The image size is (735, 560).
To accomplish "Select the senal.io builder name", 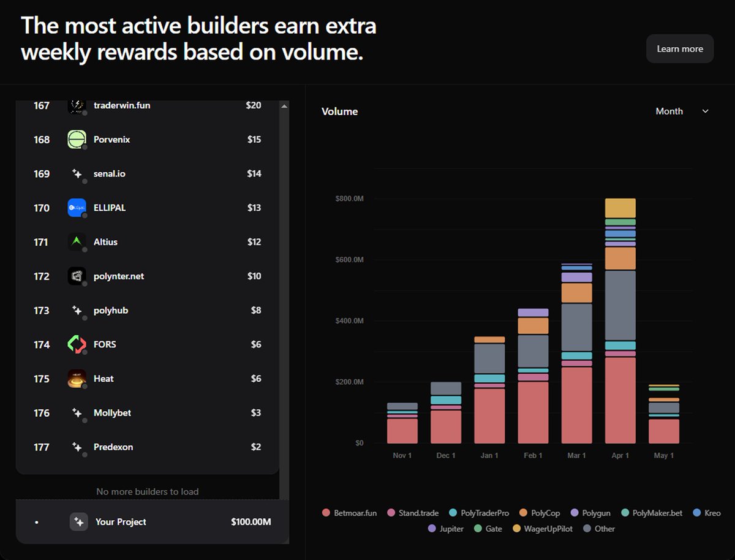I will 110,174.
